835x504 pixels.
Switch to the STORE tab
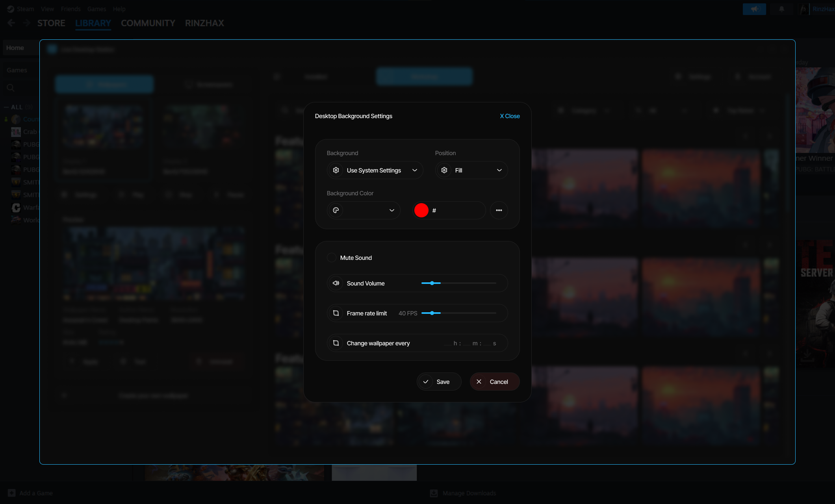pyautogui.click(x=51, y=23)
